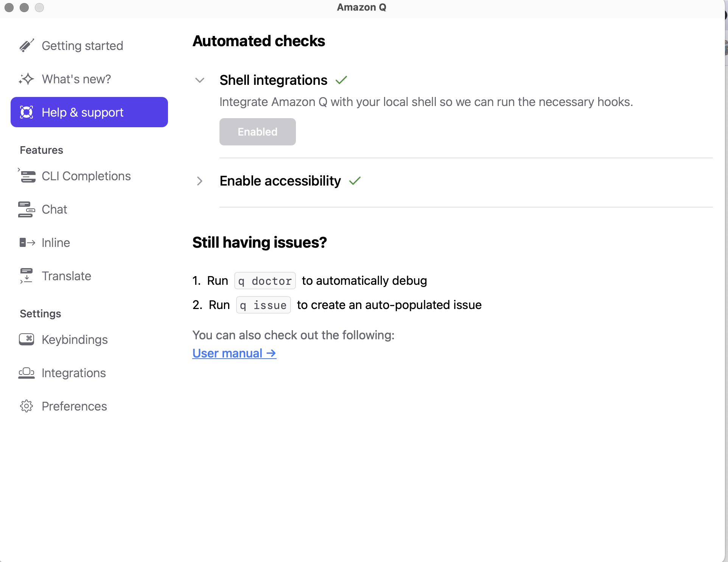Expand the Enable accessibility section
Screen dimensions: 728x562
(x=200, y=181)
